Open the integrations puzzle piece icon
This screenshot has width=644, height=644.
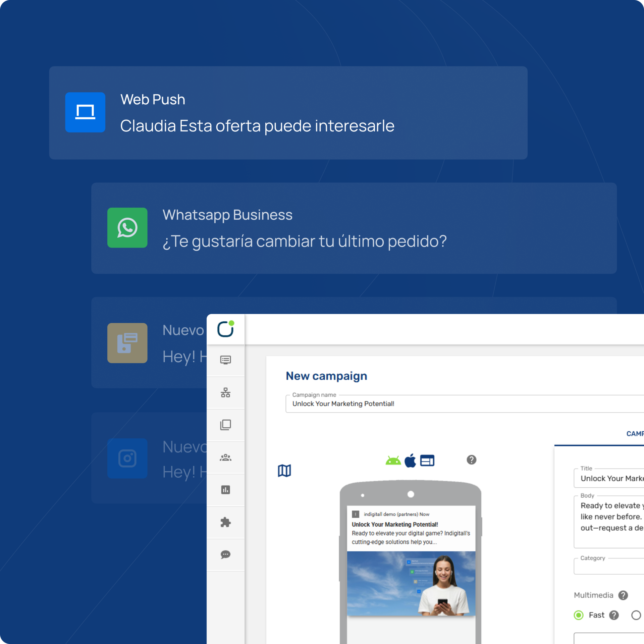226,522
